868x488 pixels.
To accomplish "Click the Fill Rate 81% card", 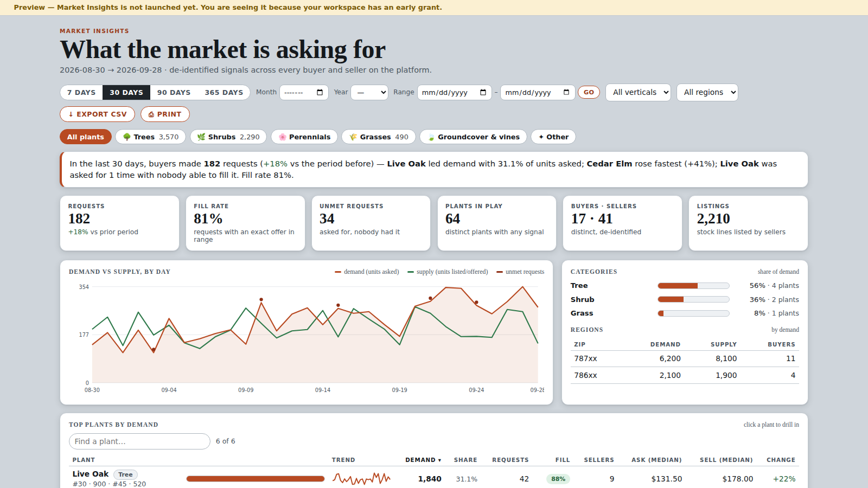I will click(x=245, y=223).
